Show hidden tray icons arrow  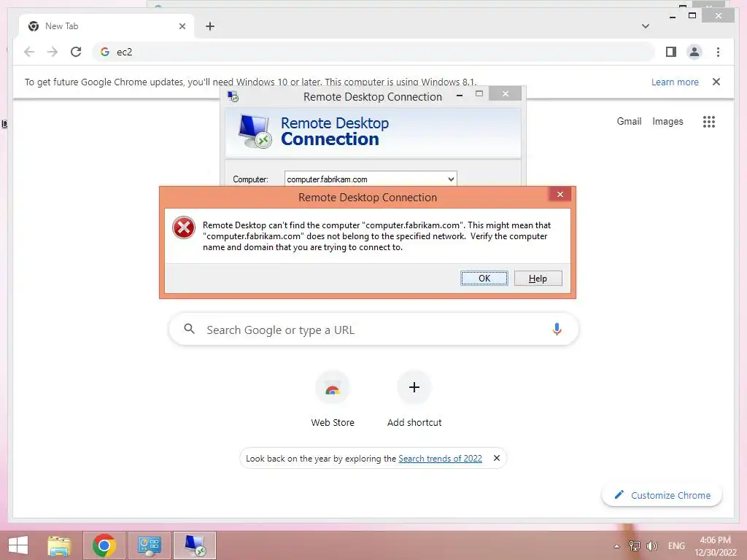(x=616, y=546)
